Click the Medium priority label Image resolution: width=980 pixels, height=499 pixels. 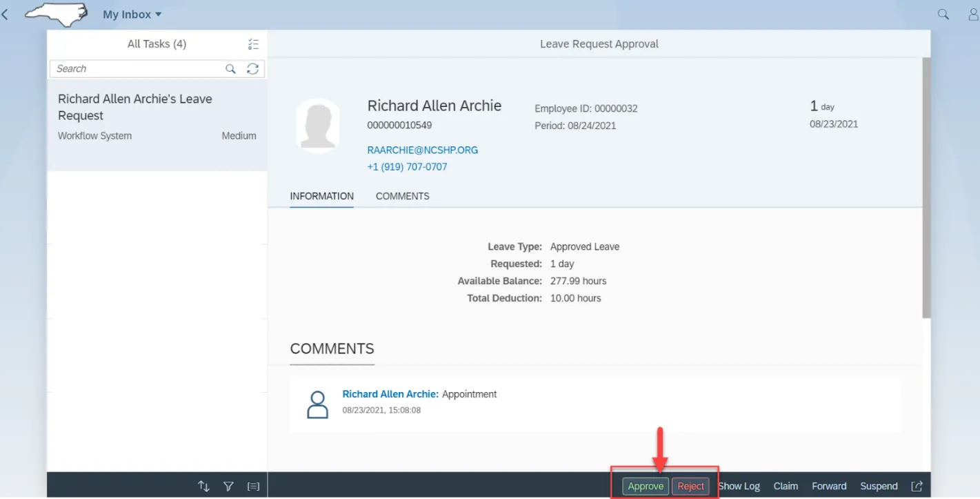pyautogui.click(x=239, y=136)
